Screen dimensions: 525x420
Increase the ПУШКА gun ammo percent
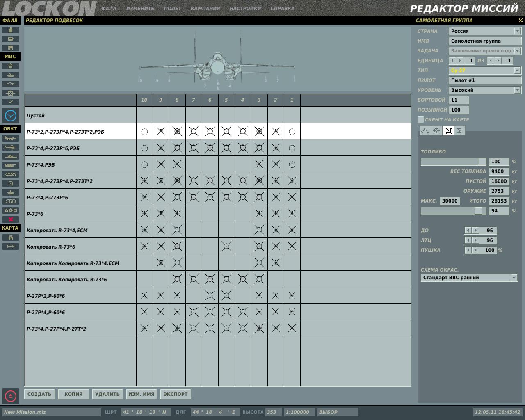(475, 250)
